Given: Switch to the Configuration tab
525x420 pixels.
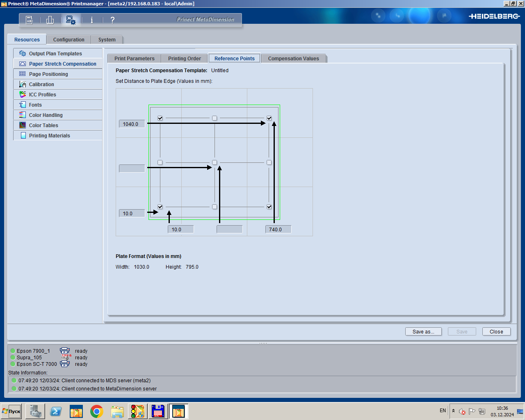Looking at the screenshot, I should click(x=69, y=39).
